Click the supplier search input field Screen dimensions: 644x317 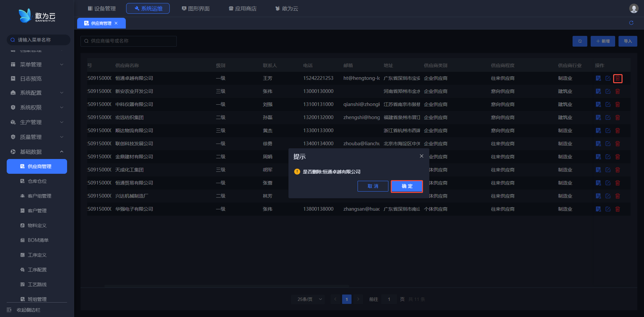click(x=128, y=41)
